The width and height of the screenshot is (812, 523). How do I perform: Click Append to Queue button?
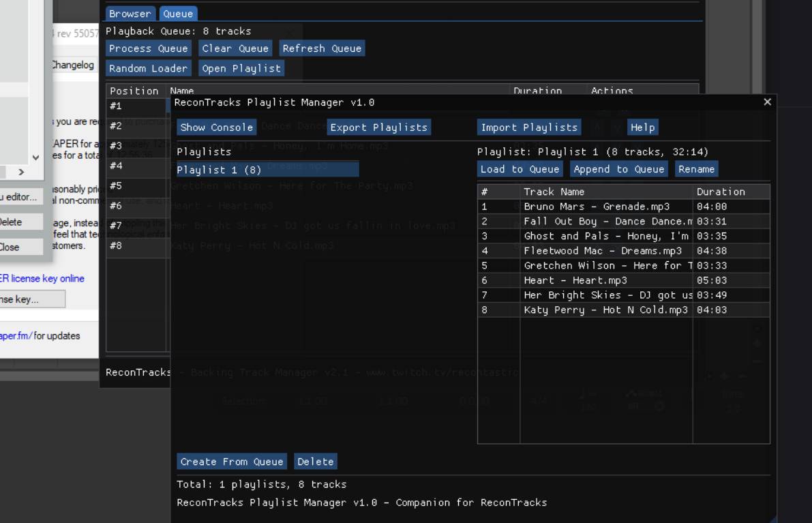point(618,169)
